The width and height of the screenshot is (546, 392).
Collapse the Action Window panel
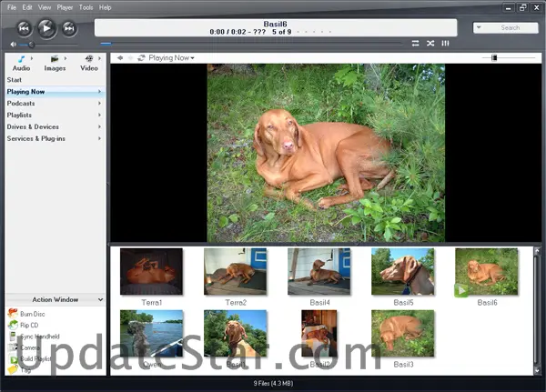tap(99, 299)
